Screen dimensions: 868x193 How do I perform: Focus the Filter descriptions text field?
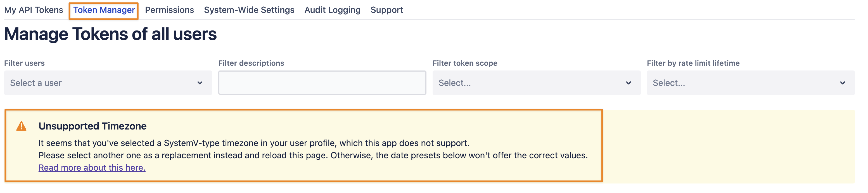click(322, 83)
